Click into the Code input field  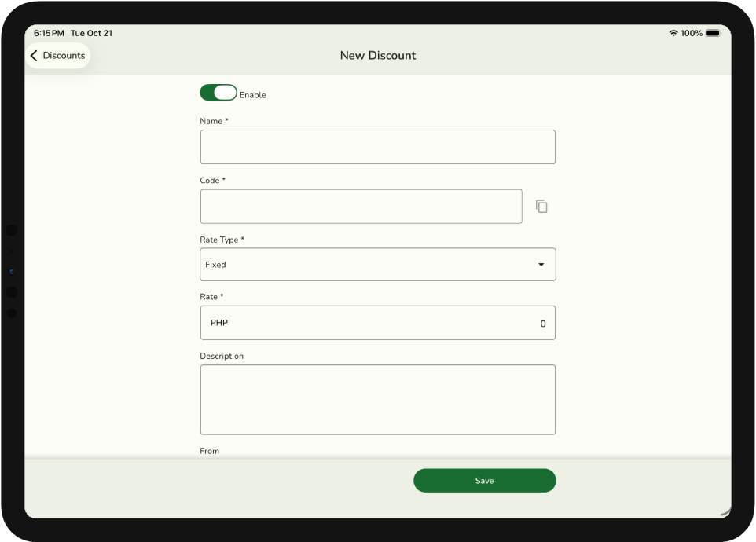click(361, 206)
